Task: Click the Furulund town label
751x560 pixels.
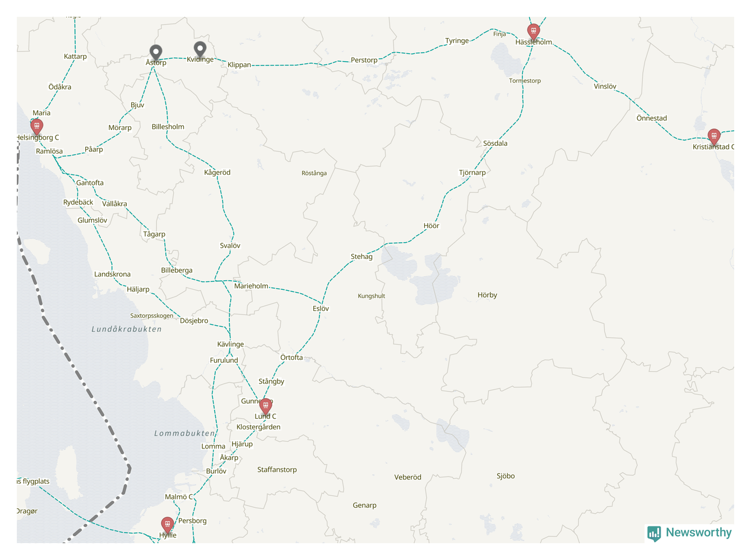Action: tap(224, 360)
